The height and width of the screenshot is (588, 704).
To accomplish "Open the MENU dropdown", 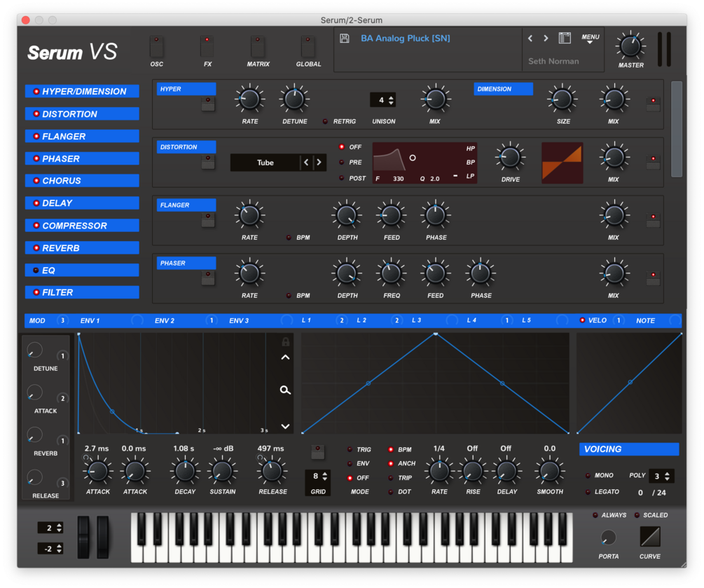I will point(591,38).
